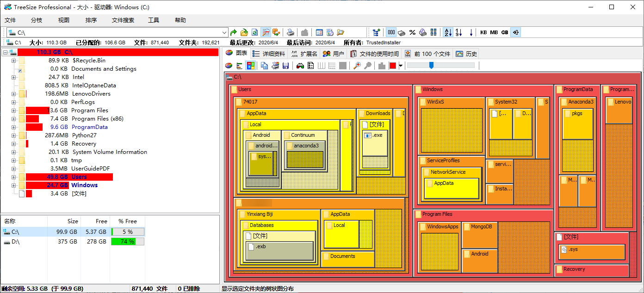Open the 文件搜索 menu
This screenshot has height=293, width=644.
point(123,20)
